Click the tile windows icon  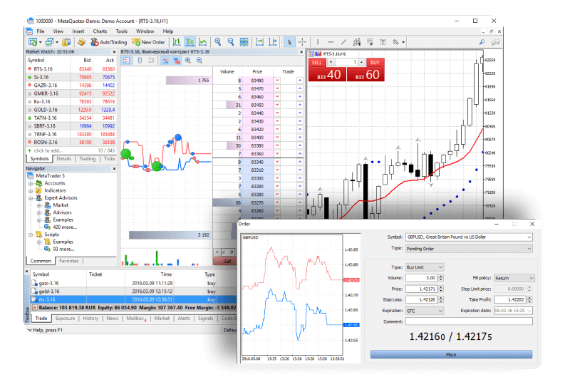[244, 42]
